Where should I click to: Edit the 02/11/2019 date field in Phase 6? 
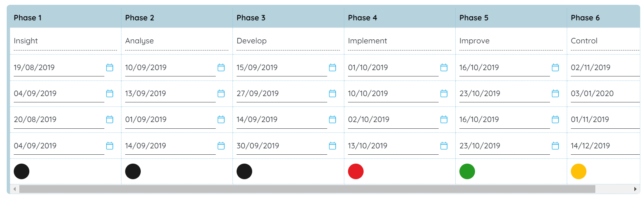(605, 68)
